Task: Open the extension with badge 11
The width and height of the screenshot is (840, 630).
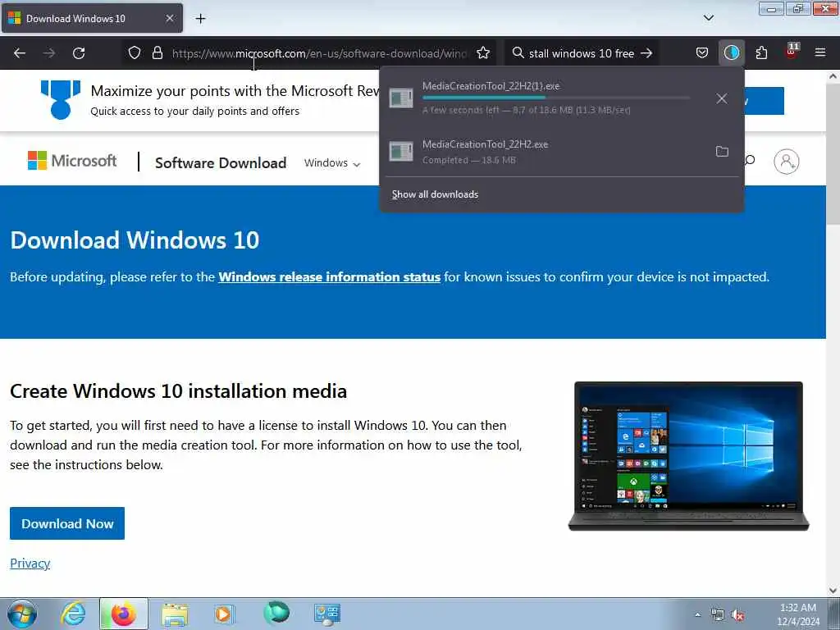Action: tap(792, 52)
